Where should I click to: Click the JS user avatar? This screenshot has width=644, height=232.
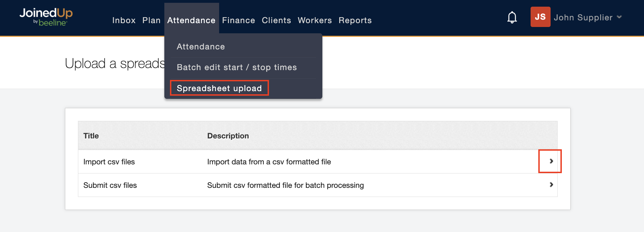click(x=540, y=17)
